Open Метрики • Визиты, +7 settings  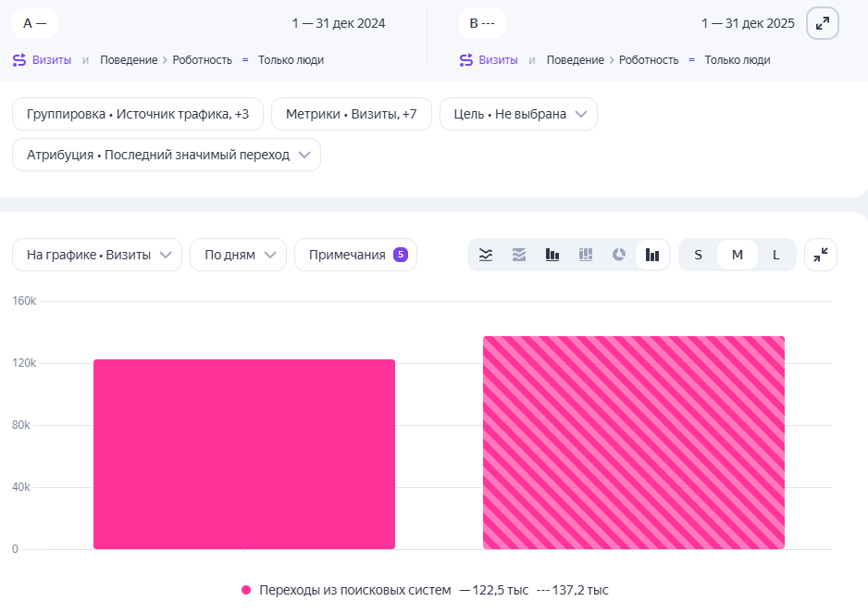pyautogui.click(x=352, y=114)
